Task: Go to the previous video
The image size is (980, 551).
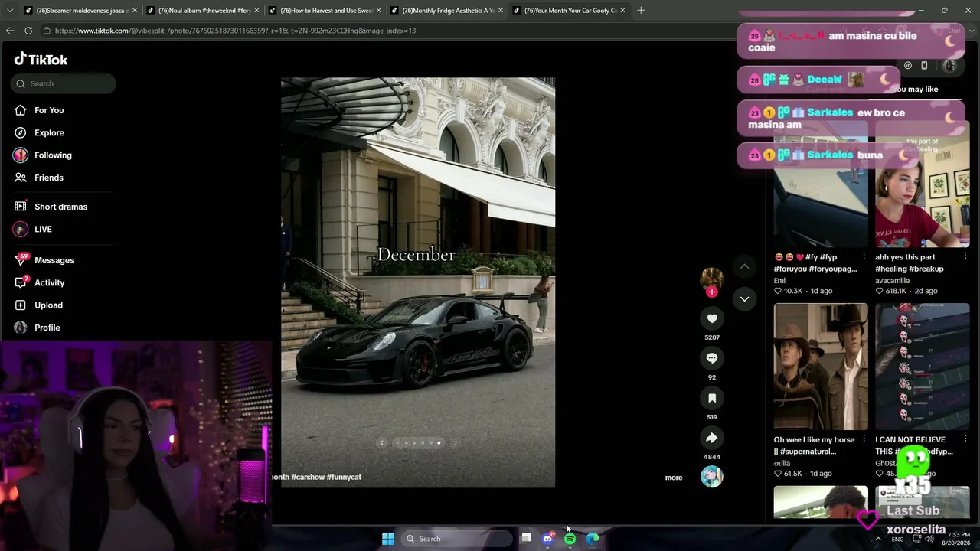Action: click(x=744, y=266)
